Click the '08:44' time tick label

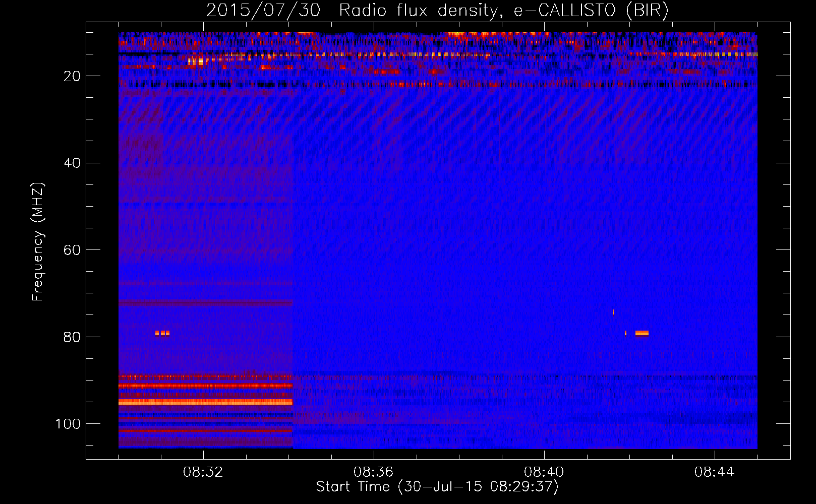tap(714, 472)
